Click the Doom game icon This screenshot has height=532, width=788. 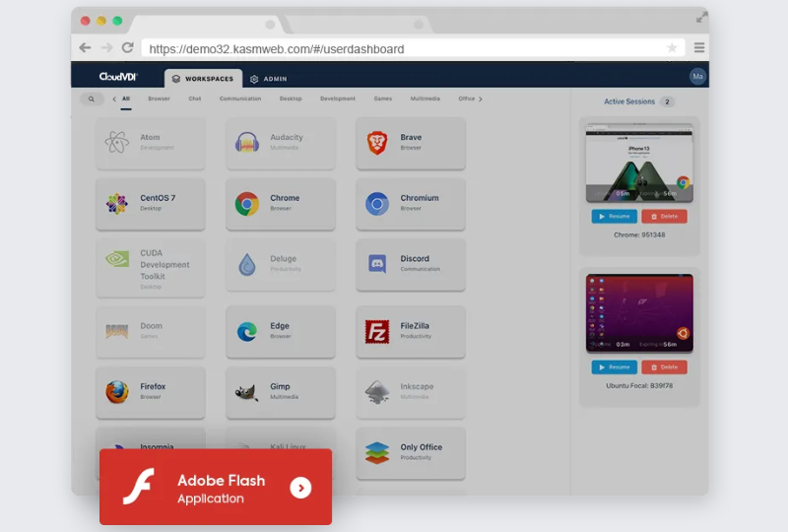[x=116, y=331]
